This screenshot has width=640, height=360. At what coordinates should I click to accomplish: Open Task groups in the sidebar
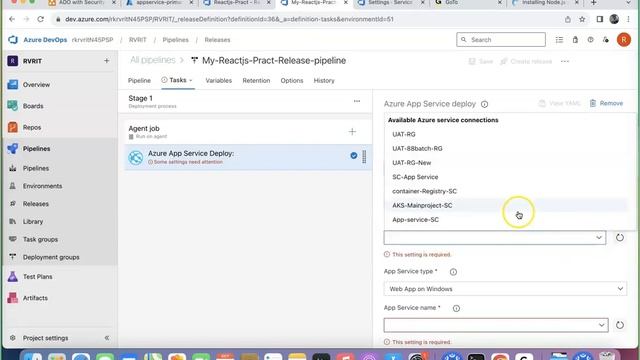pos(40,239)
